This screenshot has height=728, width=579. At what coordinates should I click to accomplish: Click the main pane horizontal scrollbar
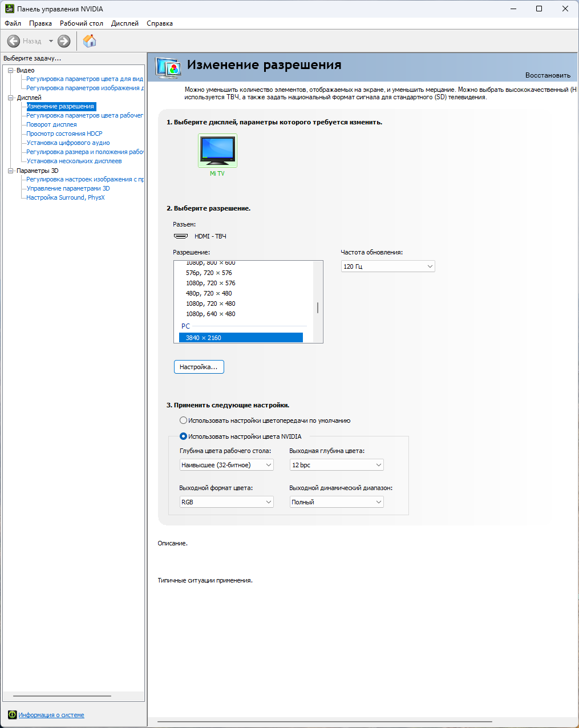[x=325, y=722]
